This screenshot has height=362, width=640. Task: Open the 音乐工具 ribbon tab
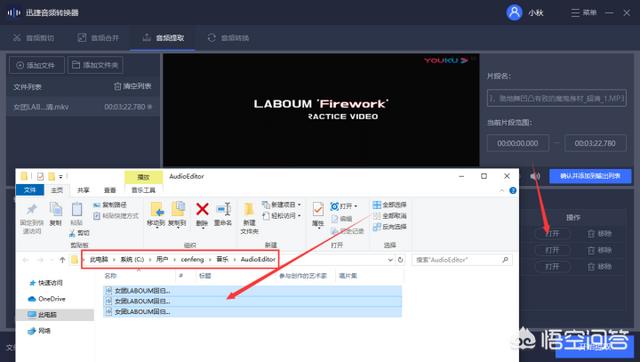143,190
